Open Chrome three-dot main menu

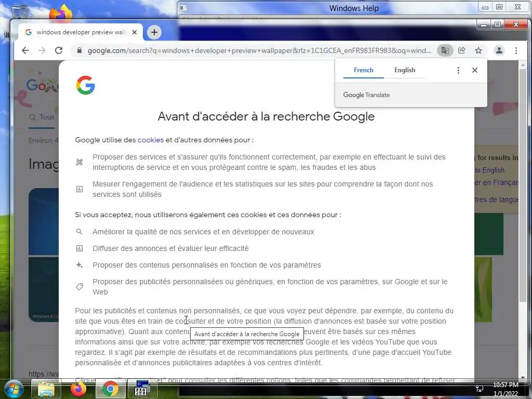tap(516, 50)
